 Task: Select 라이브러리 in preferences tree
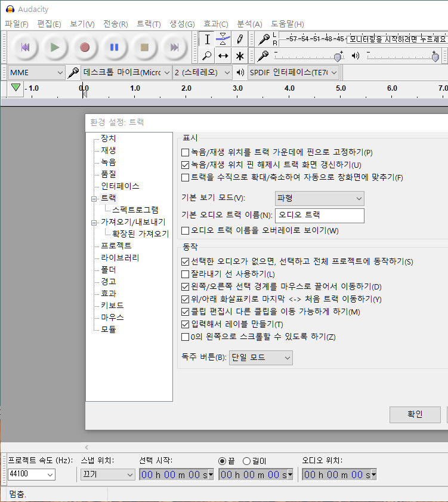click(x=120, y=258)
